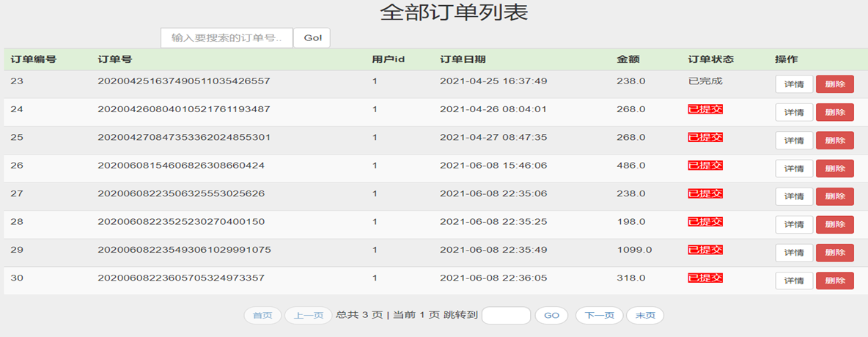Click the 已提交 status of order 30

pyautogui.click(x=705, y=277)
